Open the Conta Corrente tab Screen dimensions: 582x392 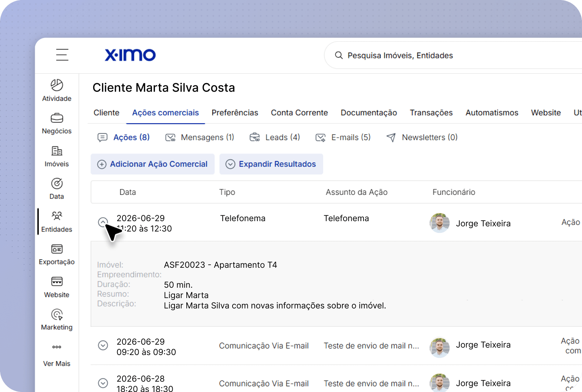coord(300,113)
